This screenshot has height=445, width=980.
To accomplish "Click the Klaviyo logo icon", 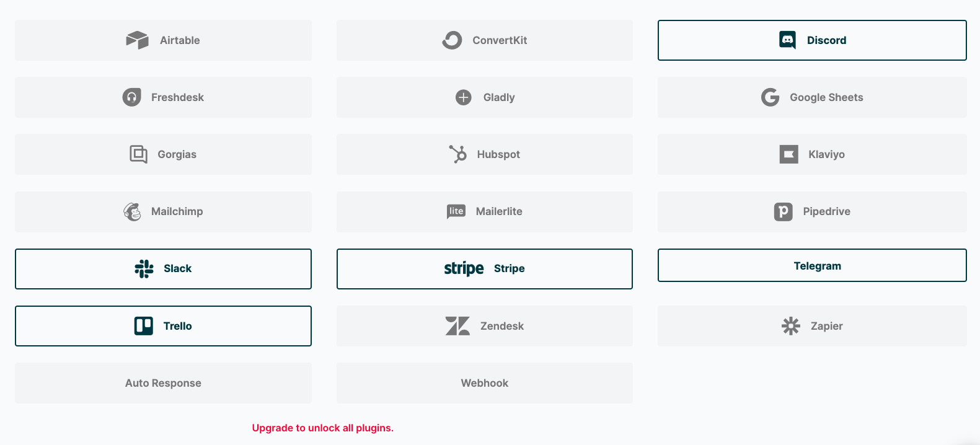I will (x=788, y=154).
